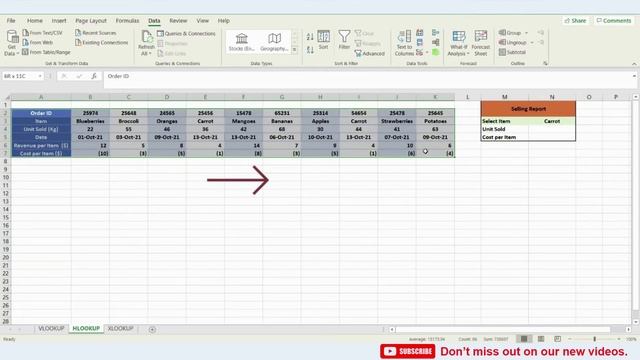The image size is (640, 360).
Task: Sort Z to A descending
Action: coord(310,50)
